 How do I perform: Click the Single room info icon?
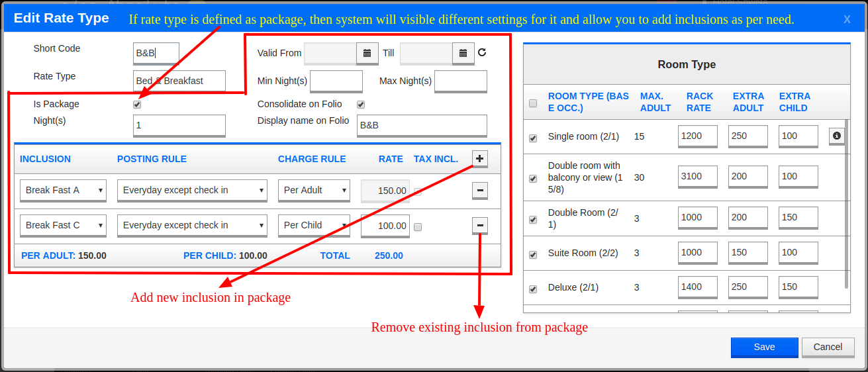pyautogui.click(x=837, y=136)
